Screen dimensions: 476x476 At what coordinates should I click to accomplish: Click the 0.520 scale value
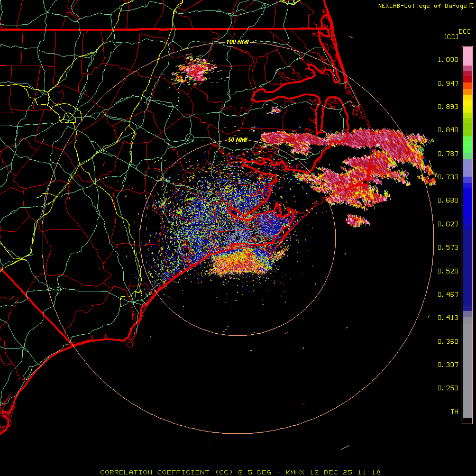point(448,271)
